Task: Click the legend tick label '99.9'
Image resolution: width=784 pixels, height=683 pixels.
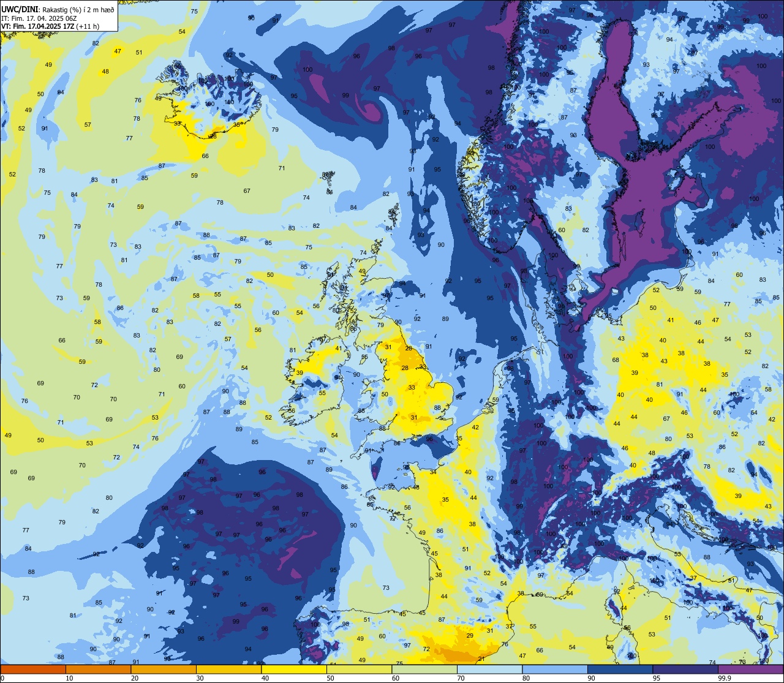Action: click(x=725, y=678)
